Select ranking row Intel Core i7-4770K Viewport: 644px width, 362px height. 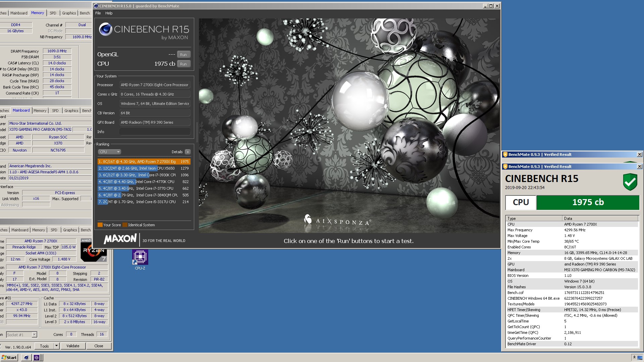click(144, 182)
